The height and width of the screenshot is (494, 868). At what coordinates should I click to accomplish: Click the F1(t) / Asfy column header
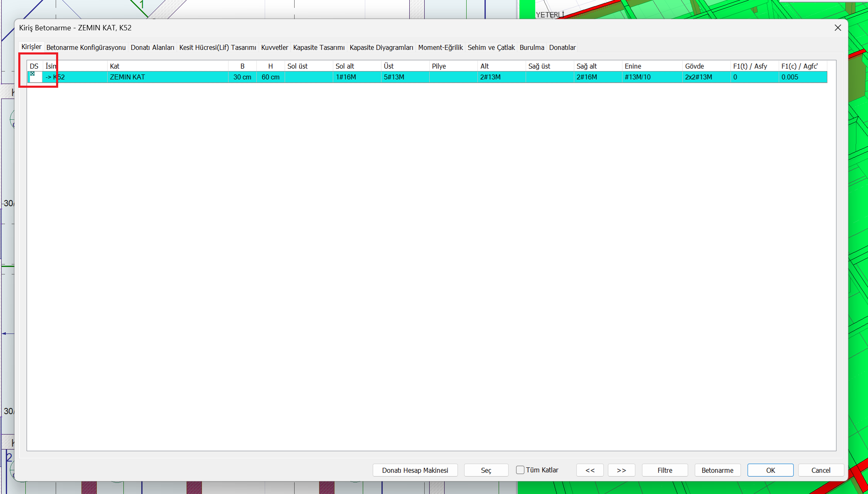pyautogui.click(x=755, y=66)
